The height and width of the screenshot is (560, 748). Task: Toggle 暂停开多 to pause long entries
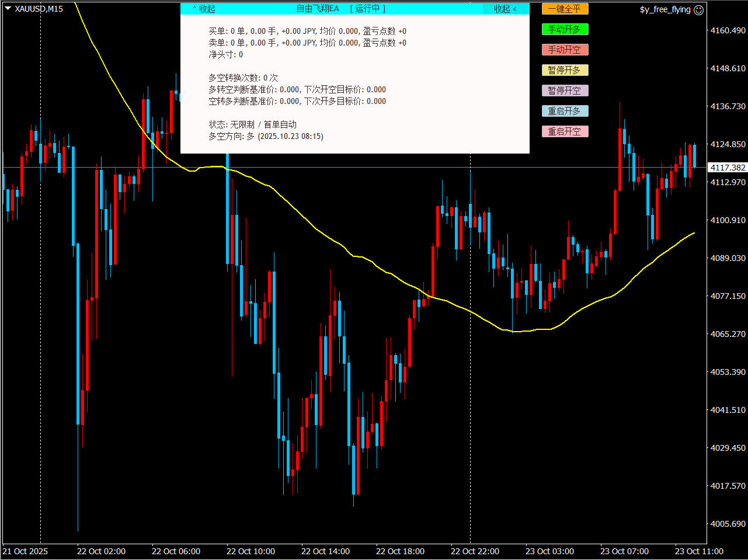coord(565,70)
